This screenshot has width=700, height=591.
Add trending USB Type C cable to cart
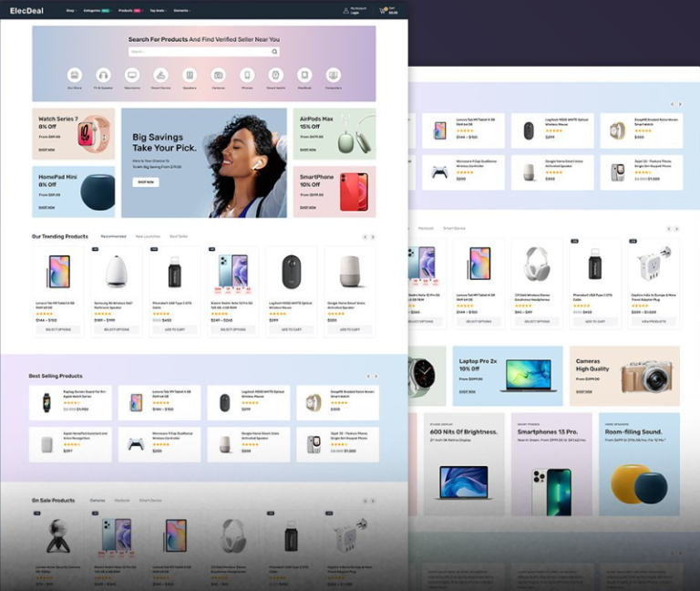coord(175,329)
